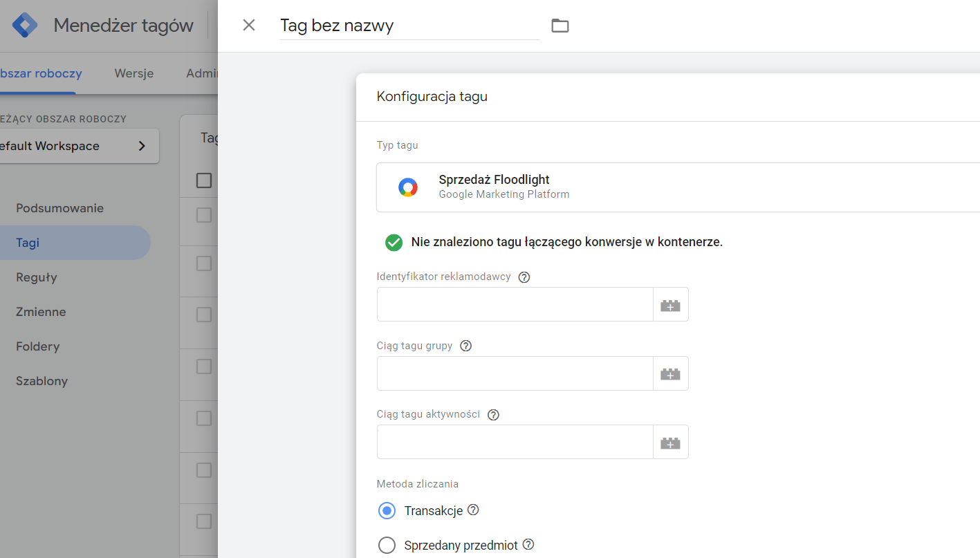The width and height of the screenshot is (980, 558).
Task: Open Reguły in the sidebar
Action: point(37,277)
